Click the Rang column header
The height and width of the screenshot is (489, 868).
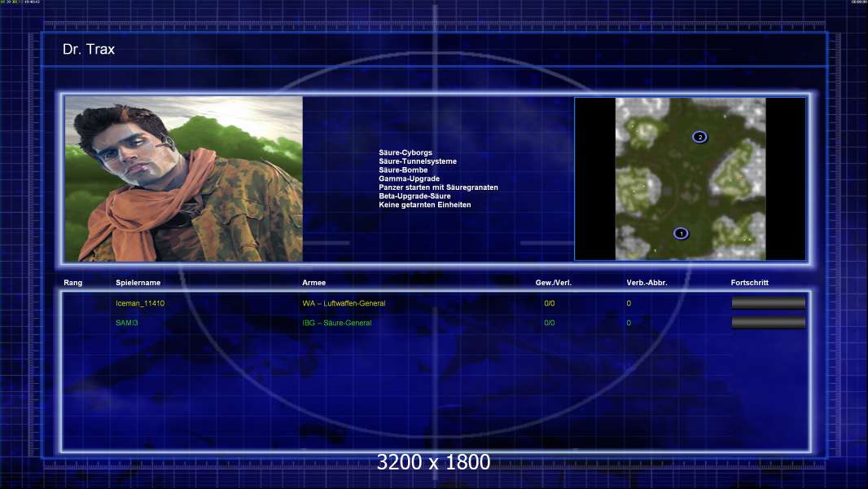[x=73, y=283]
